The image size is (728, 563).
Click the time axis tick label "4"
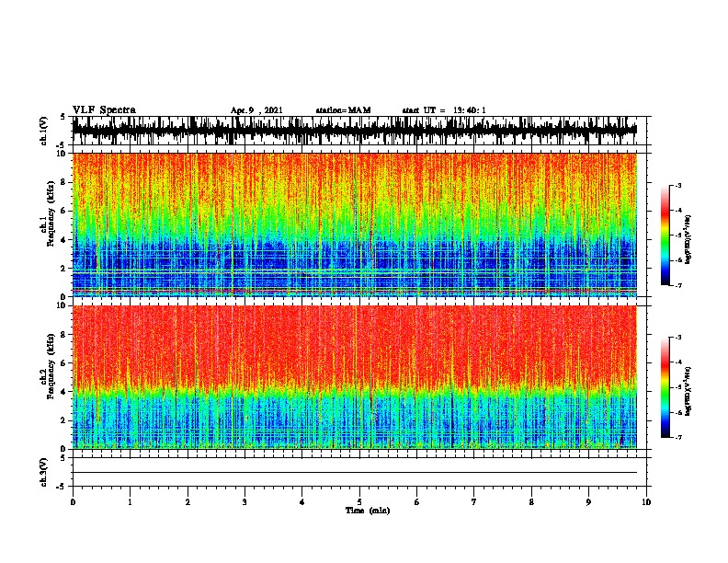(x=302, y=502)
